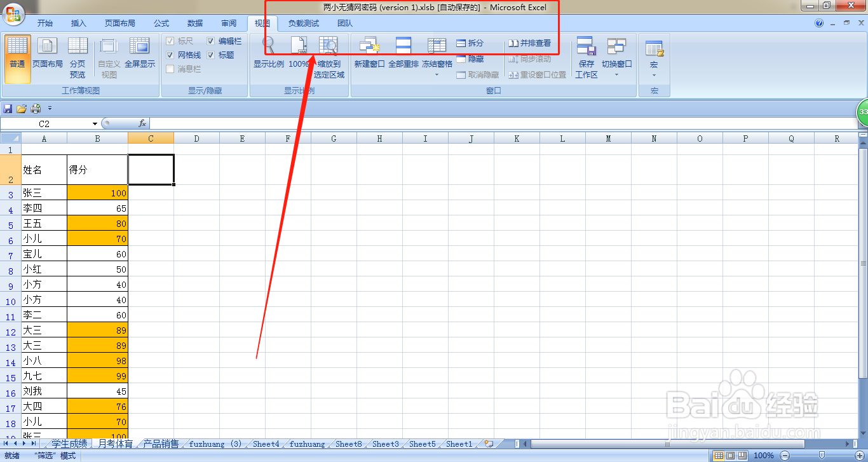This screenshot has width=868, height=462.
Task: Select all cells corner button
Action: click(x=10, y=139)
